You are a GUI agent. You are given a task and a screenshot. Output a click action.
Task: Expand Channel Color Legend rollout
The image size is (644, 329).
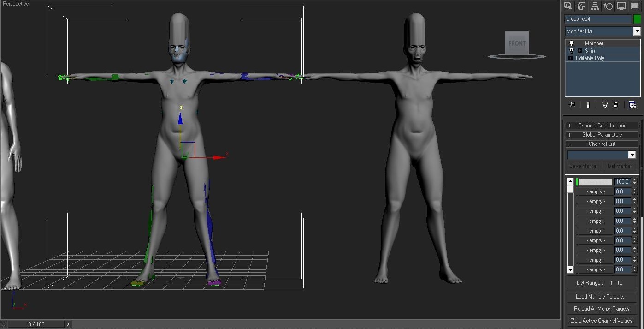point(602,126)
